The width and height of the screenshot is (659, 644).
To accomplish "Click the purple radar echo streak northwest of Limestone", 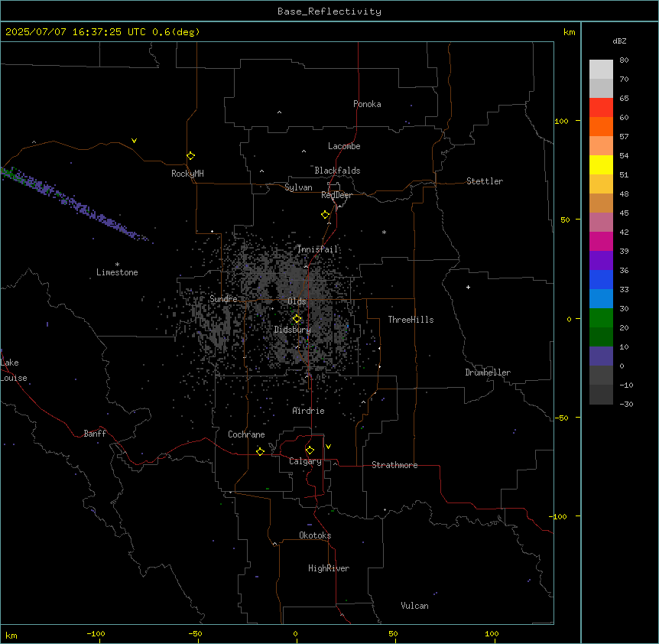I will tap(76, 204).
